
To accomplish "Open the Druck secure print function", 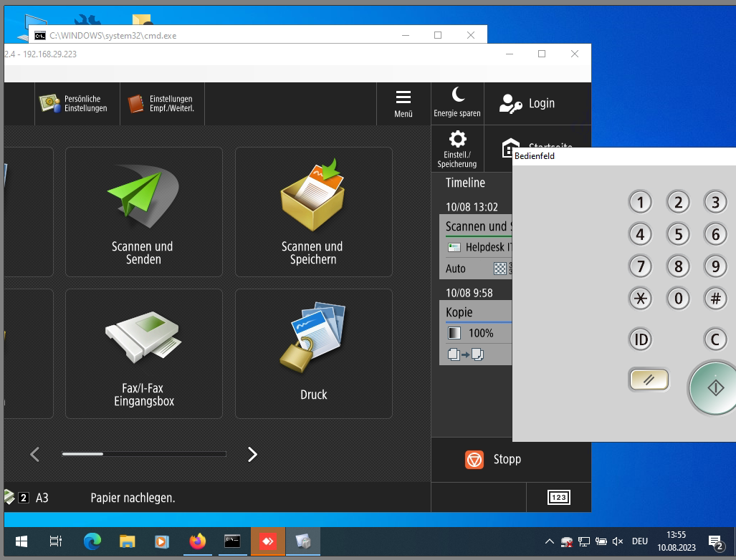I will tap(313, 354).
